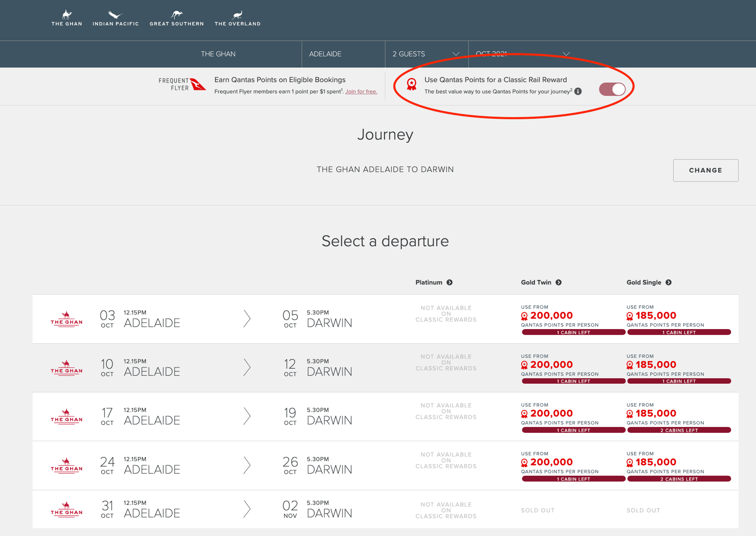
Task: Select the Adelaide origin field
Action: click(325, 54)
